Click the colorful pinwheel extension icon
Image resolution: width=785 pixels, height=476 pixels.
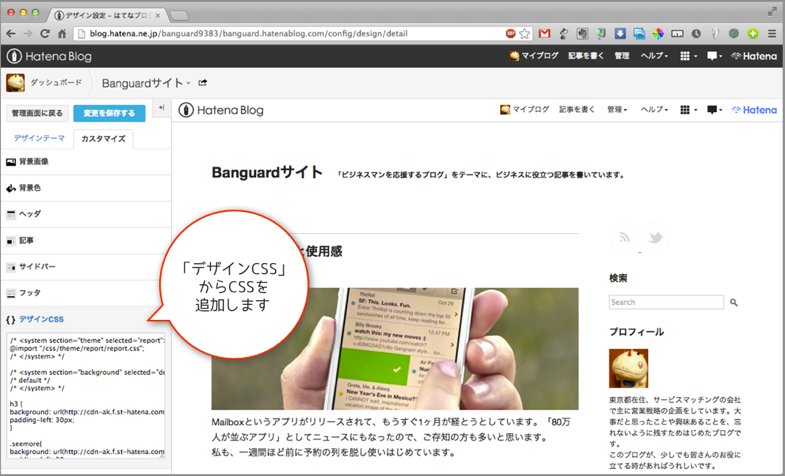pyautogui.click(x=658, y=34)
